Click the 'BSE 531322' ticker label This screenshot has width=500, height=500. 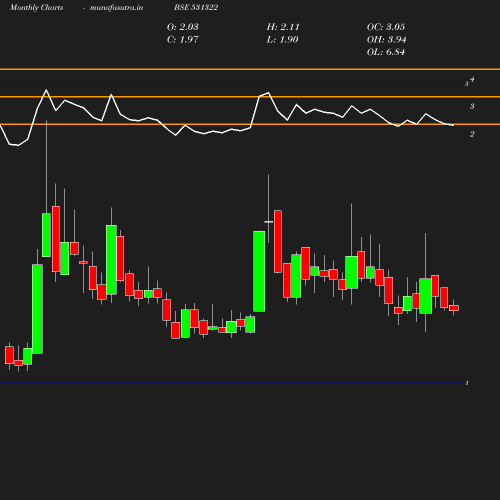tap(196, 7)
